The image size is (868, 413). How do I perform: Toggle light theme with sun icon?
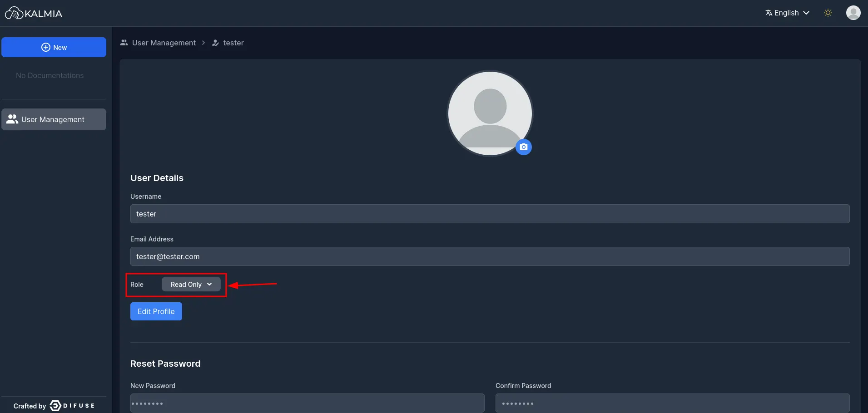point(828,13)
